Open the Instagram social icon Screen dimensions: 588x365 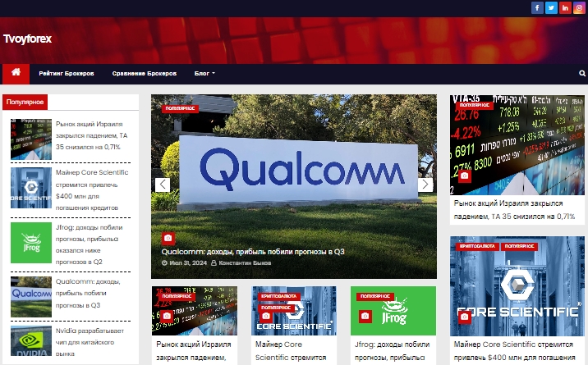[x=579, y=7]
